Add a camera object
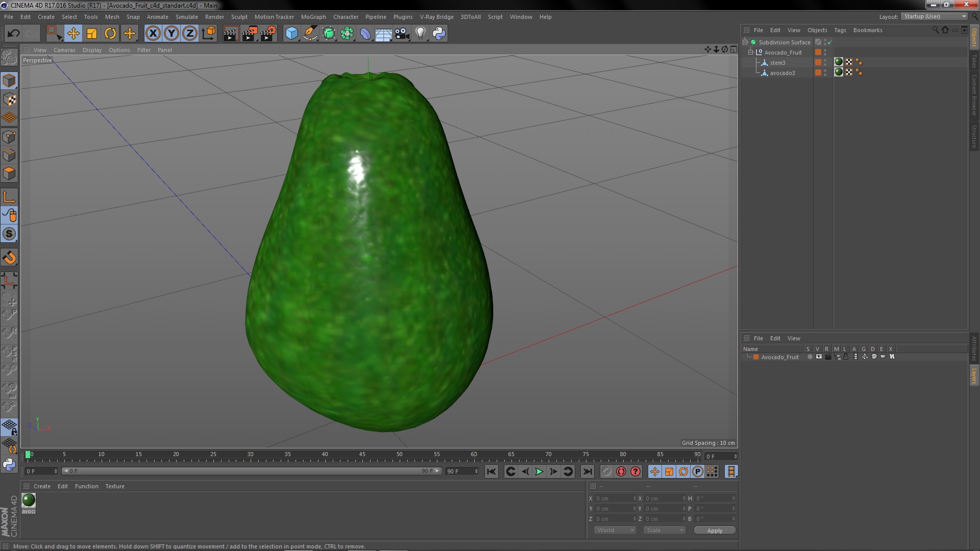Screen dimensions: 980x551 402,34
